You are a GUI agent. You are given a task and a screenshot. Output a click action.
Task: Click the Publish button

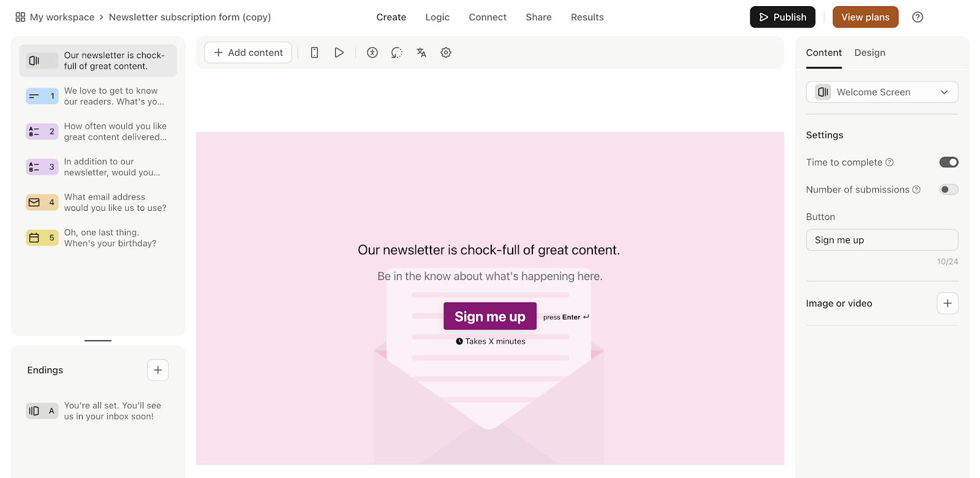tap(782, 17)
